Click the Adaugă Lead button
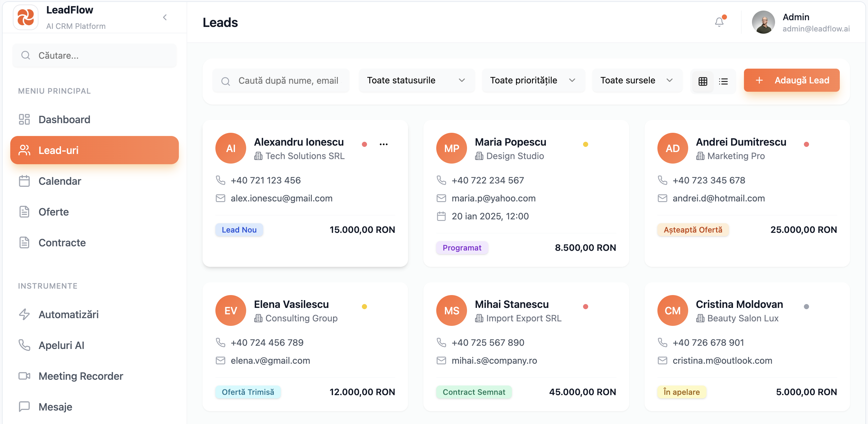868x424 pixels. tap(791, 80)
